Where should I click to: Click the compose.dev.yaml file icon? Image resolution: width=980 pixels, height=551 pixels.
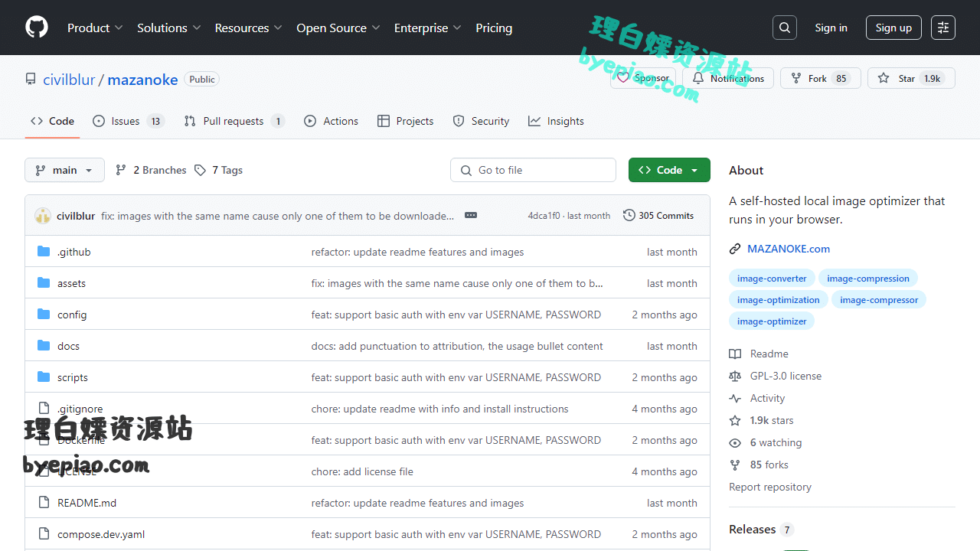(44, 534)
